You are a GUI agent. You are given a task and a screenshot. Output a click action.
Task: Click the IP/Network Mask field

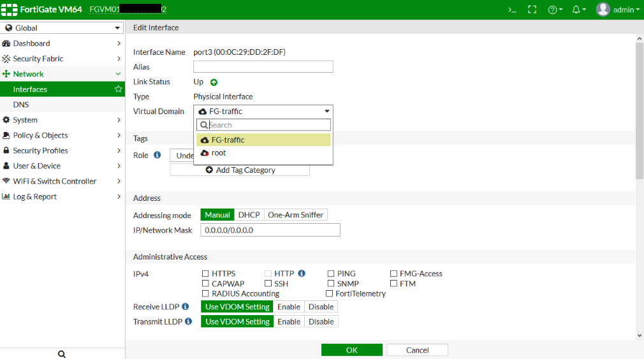click(x=270, y=230)
